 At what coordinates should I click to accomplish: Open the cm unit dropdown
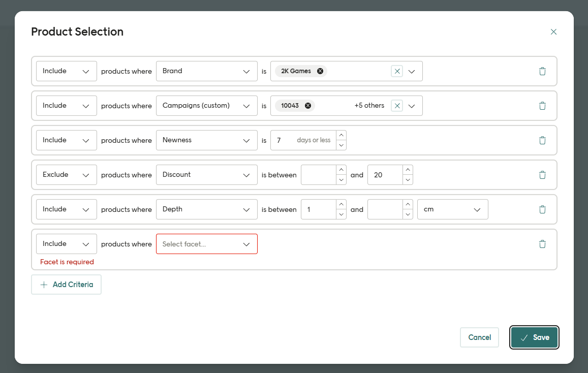[452, 209]
